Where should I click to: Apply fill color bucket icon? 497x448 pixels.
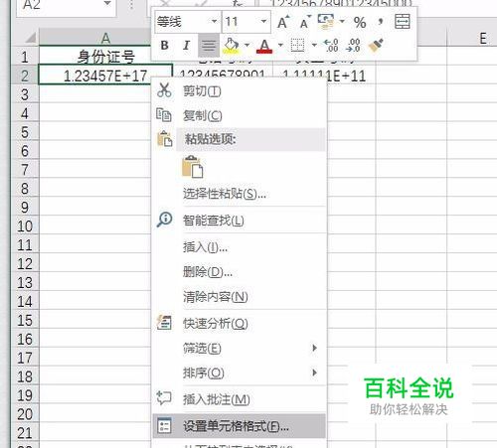click(232, 46)
